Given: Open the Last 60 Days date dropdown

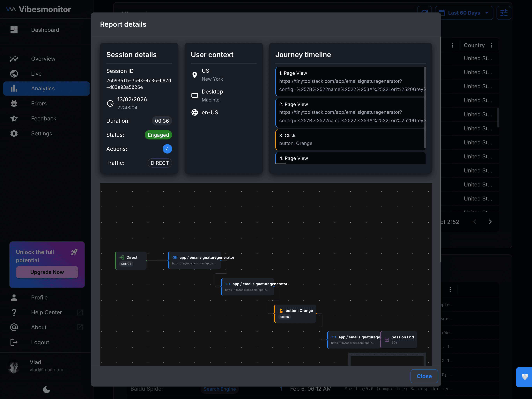Looking at the screenshot, I should [x=464, y=13].
